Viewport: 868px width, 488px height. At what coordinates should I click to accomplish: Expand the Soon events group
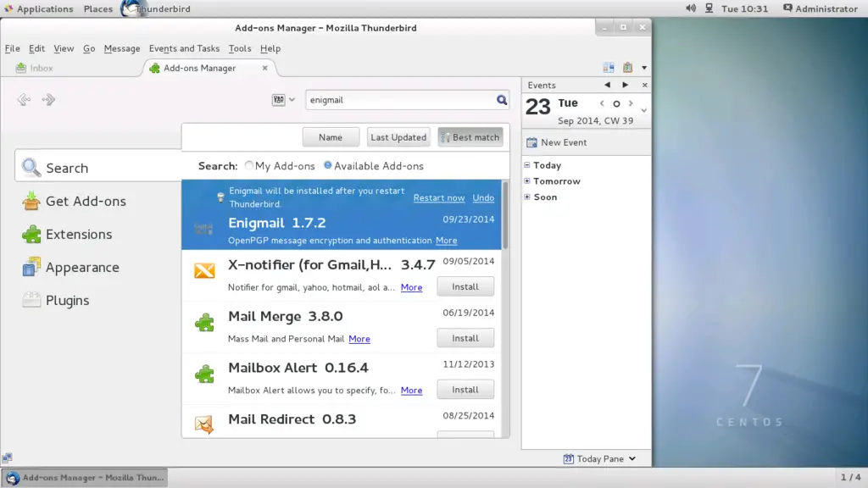pos(527,197)
